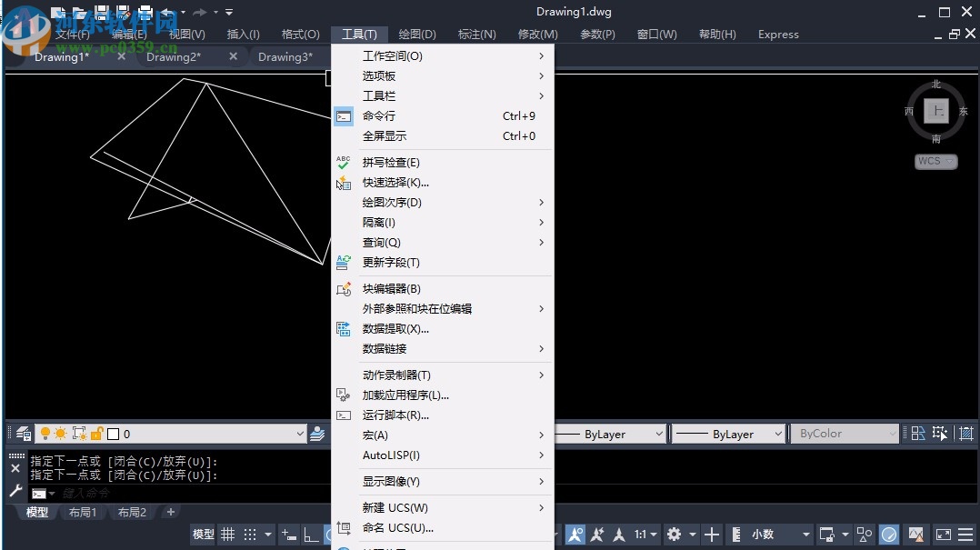The image size is (980, 550).
Task: Click the Layer Properties Manager icon
Action: click(23, 434)
